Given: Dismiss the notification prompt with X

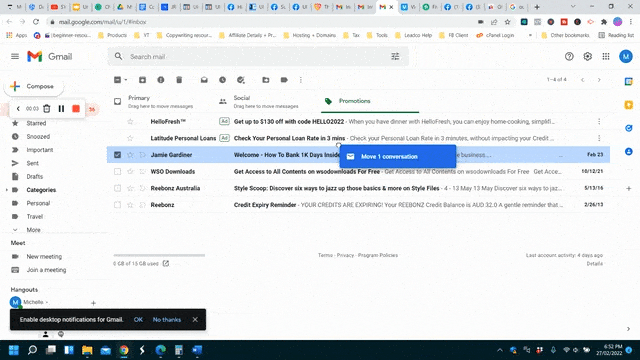Looking at the screenshot, I should pos(195,320).
